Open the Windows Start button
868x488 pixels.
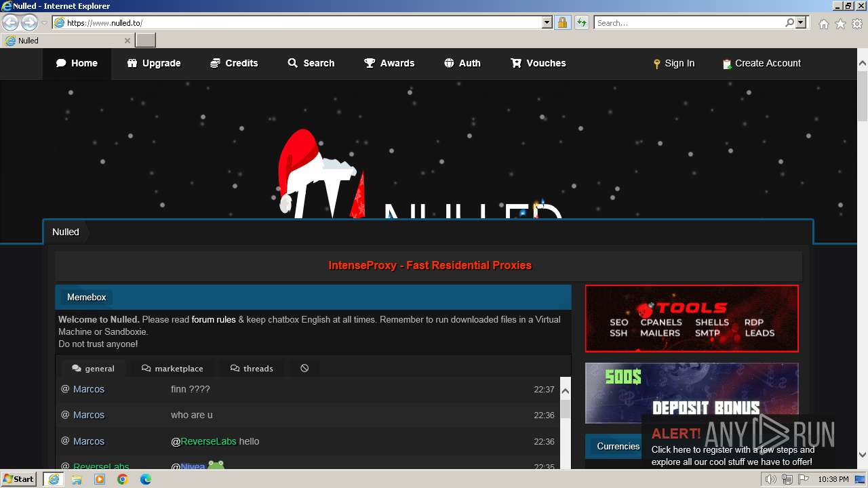(x=18, y=479)
